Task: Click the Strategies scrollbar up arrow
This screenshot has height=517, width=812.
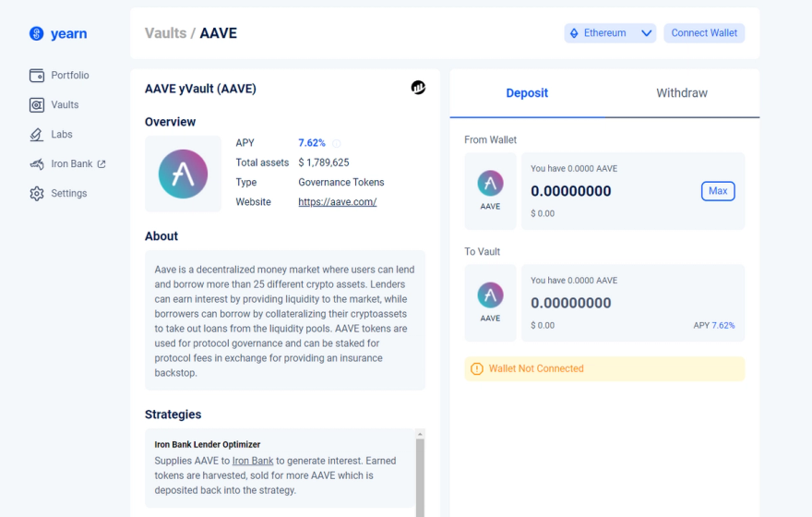Action: click(x=420, y=434)
